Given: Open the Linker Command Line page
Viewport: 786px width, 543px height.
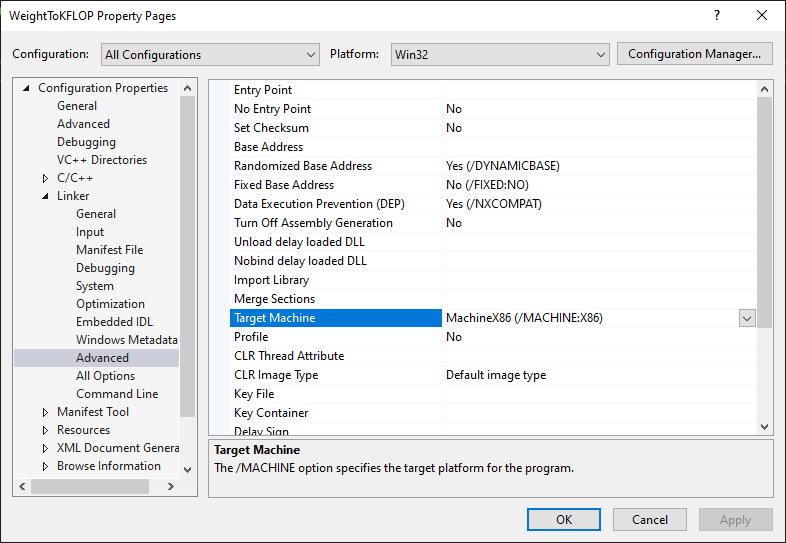Looking at the screenshot, I should 117,394.
